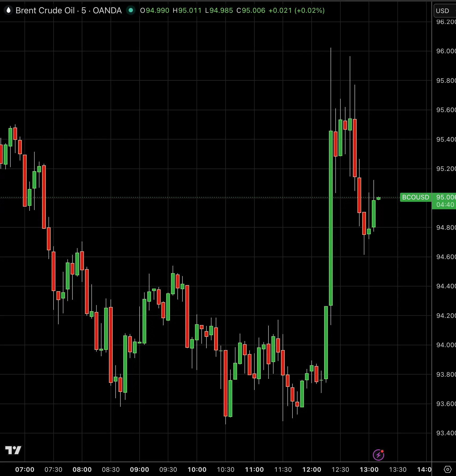
Task: Click the 08:30 time axis label
Action: (x=111, y=469)
